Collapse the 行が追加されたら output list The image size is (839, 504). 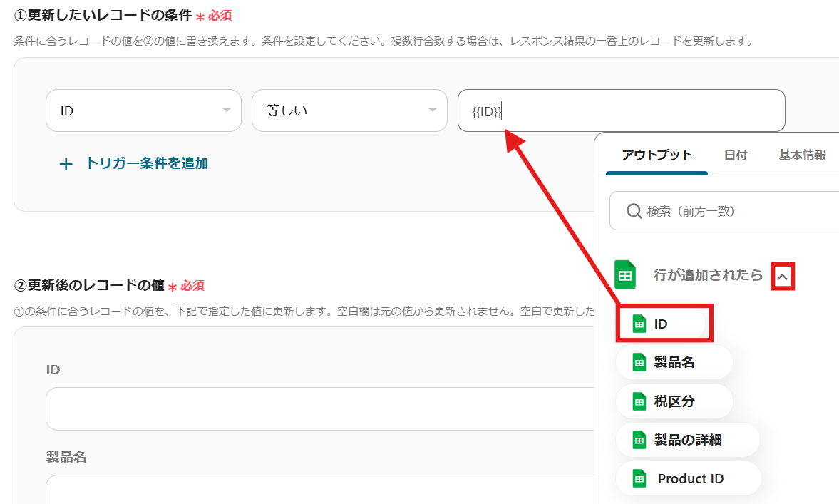(783, 276)
